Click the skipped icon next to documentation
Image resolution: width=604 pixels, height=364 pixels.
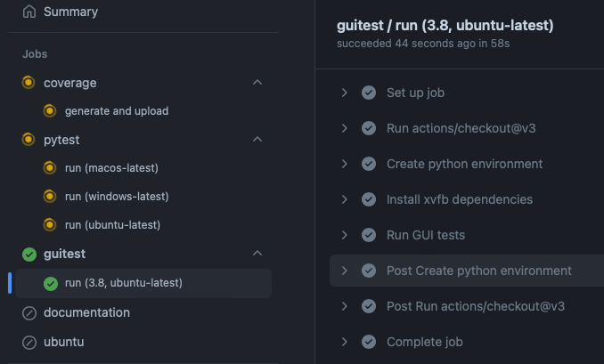pyautogui.click(x=29, y=313)
